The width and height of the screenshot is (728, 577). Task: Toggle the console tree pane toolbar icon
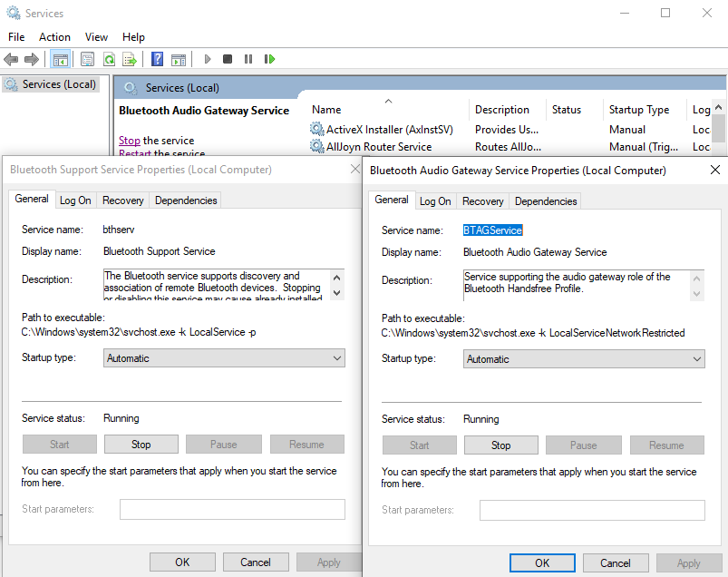pyautogui.click(x=61, y=59)
